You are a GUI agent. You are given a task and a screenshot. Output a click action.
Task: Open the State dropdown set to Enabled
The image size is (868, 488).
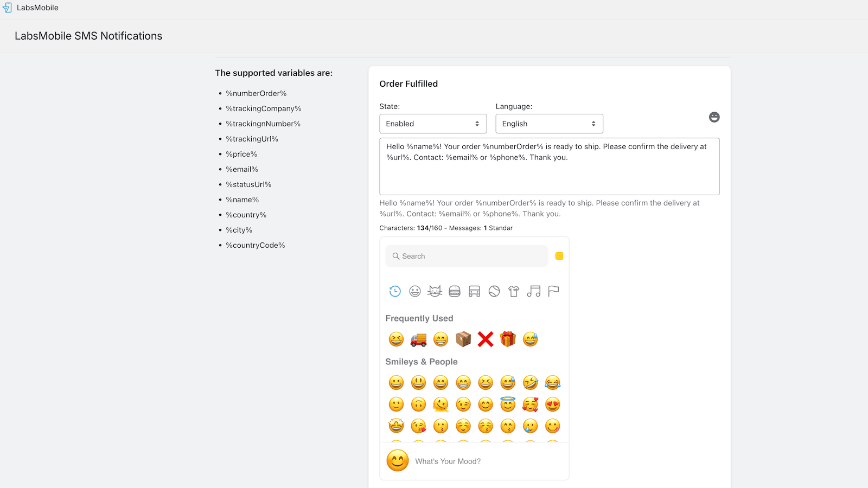[432, 124]
